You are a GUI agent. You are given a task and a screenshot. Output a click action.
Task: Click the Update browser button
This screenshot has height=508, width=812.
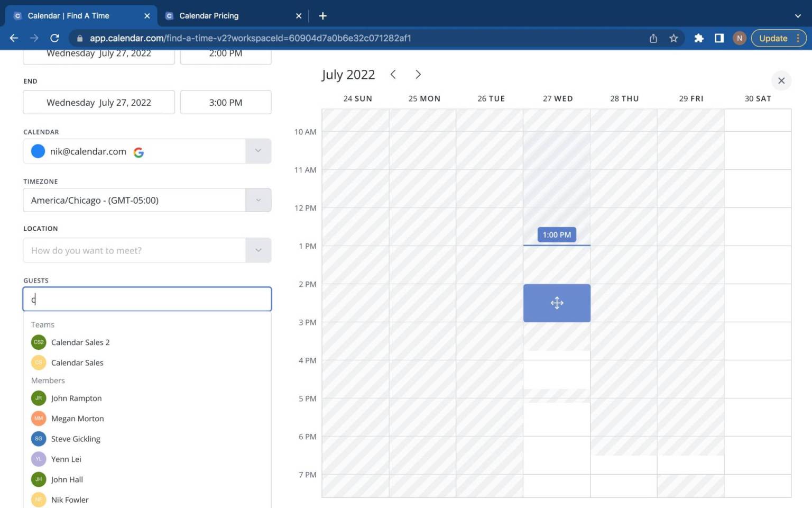(773, 38)
